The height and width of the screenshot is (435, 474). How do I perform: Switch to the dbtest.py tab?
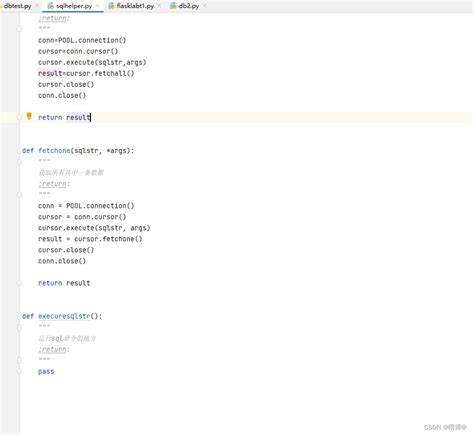17,6
